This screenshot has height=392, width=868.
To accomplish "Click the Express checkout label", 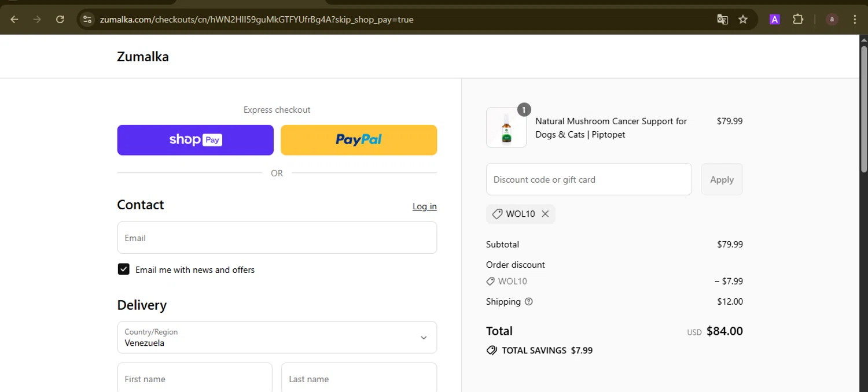I will [277, 110].
